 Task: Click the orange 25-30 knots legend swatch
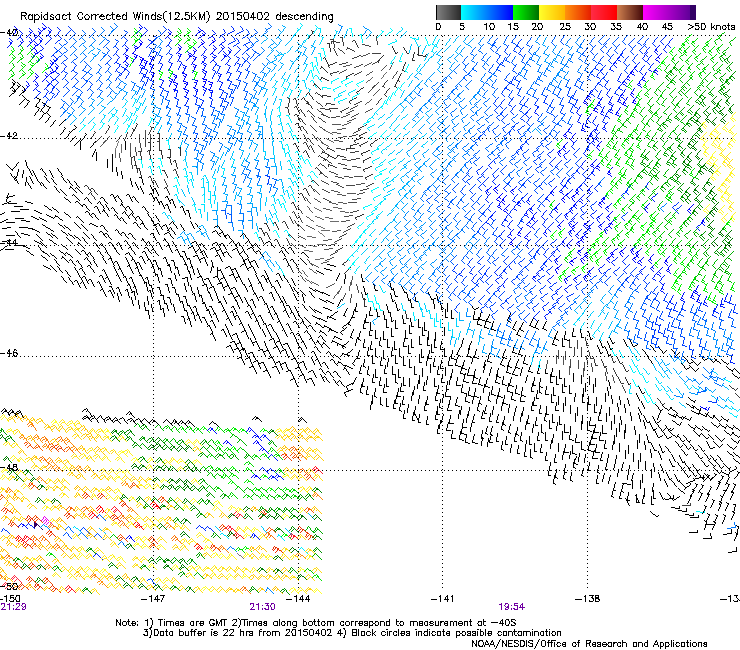(x=578, y=12)
